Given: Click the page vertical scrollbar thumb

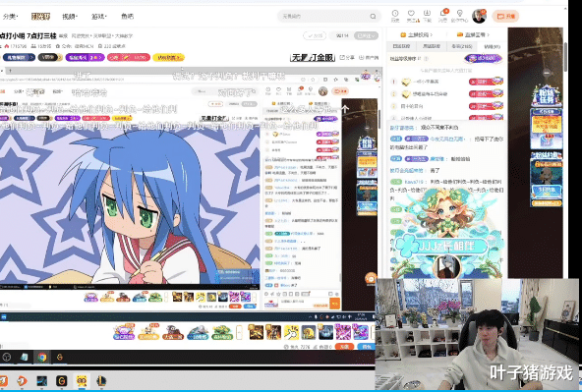Looking at the screenshot, I should point(565,56).
